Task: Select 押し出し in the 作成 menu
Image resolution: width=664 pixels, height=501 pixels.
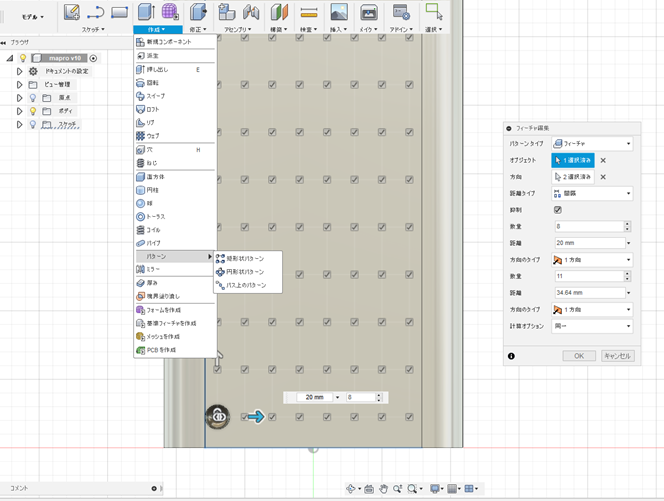Action: coord(174,69)
